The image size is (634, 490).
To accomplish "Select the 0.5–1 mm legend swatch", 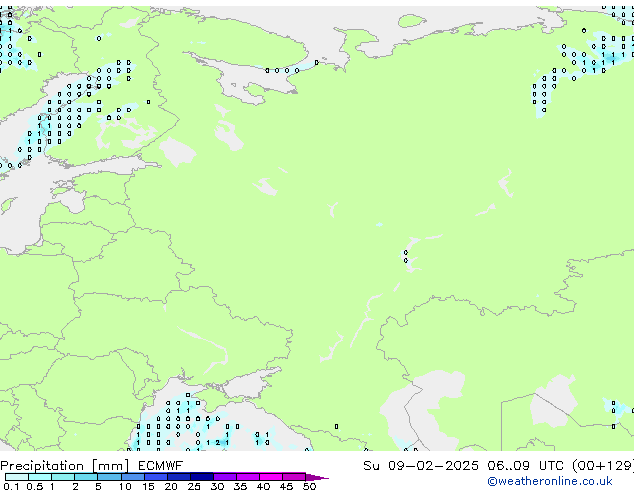I will point(40,477).
